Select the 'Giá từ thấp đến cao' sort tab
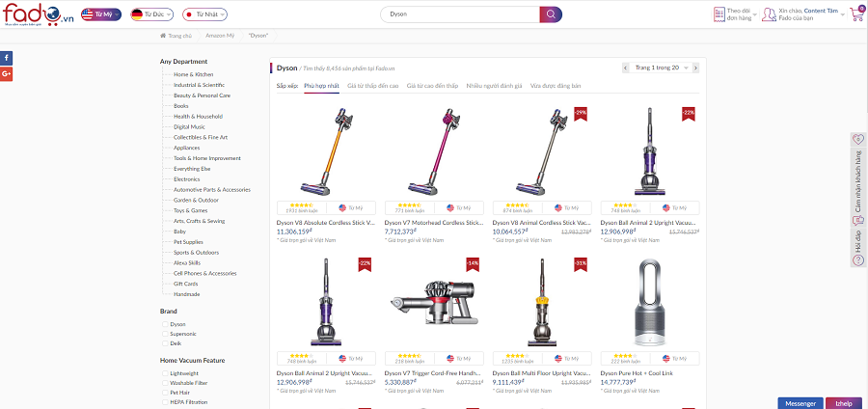868x409 pixels. 373,86
